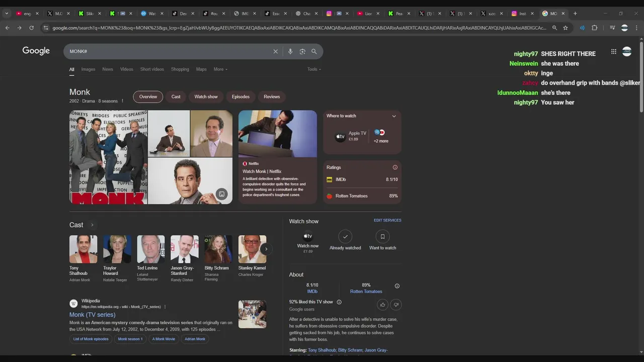Click Wikipedia result thumbnail image
Image resolution: width=644 pixels, height=362 pixels.
[252, 314]
